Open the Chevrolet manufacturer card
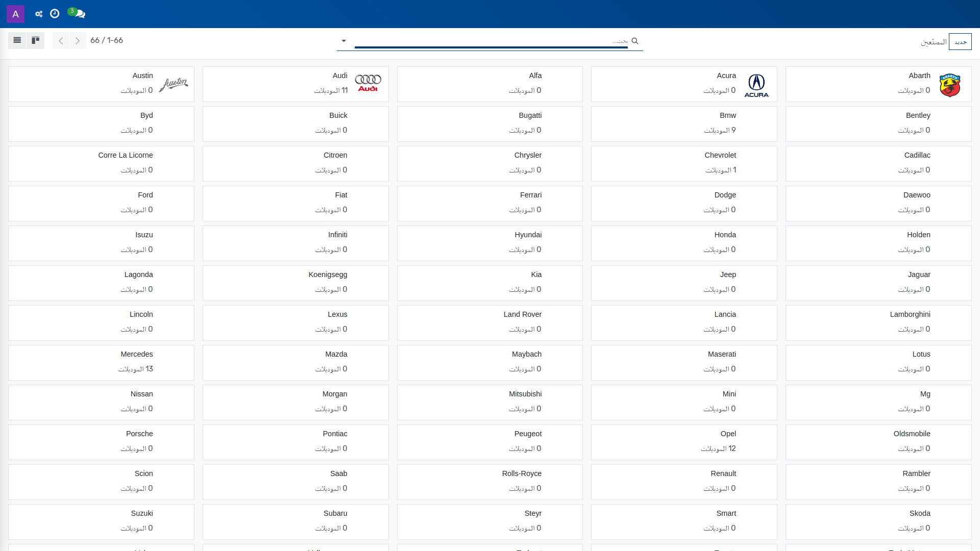This screenshot has width=980, height=551. 684,164
